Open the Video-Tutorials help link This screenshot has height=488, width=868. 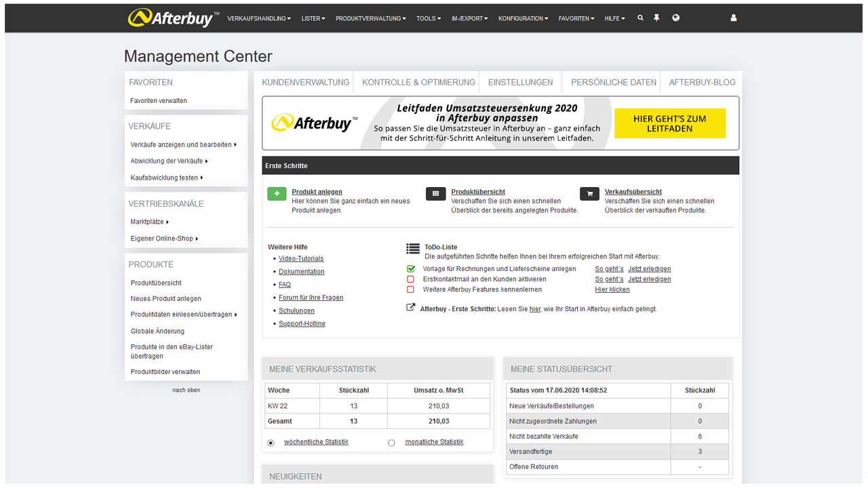[x=301, y=258]
